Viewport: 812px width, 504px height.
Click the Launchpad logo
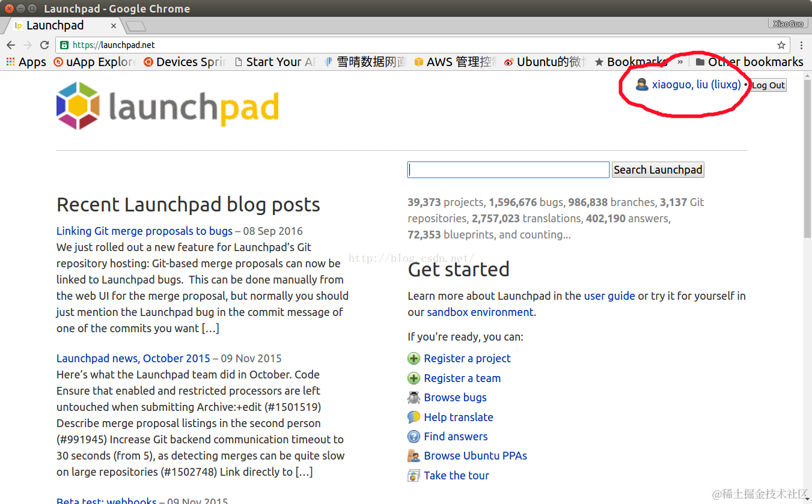pyautogui.click(x=168, y=106)
